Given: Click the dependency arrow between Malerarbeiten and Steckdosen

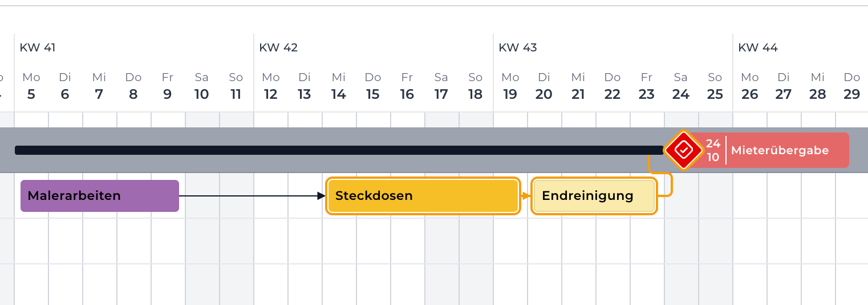Looking at the screenshot, I should click(x=252, y=196).
